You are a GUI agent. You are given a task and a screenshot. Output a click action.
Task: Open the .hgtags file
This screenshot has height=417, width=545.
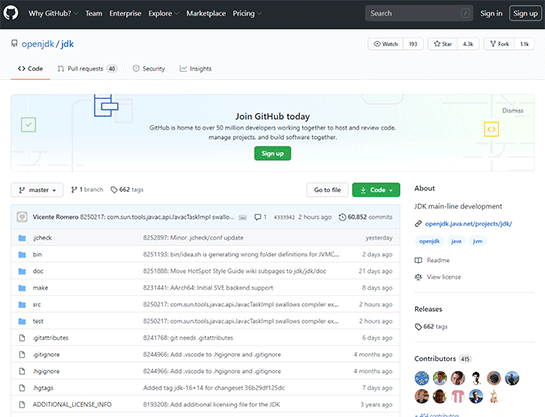tap(43, 388)
